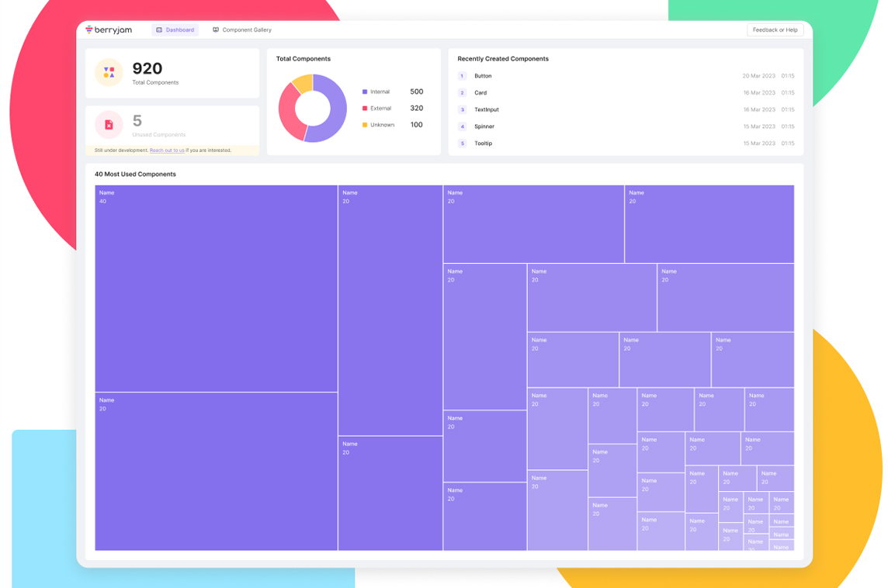The height and width of the screenshot is (588, 888).
Task: Select the purple Internal donut segment
Action: (x=338, y=110)
